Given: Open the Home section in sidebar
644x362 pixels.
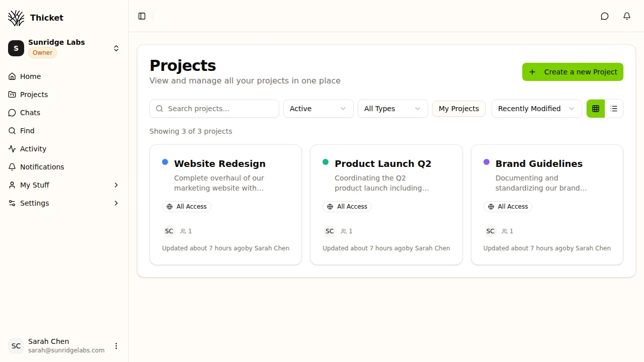Looking at the screenshot, I should 30,76.
